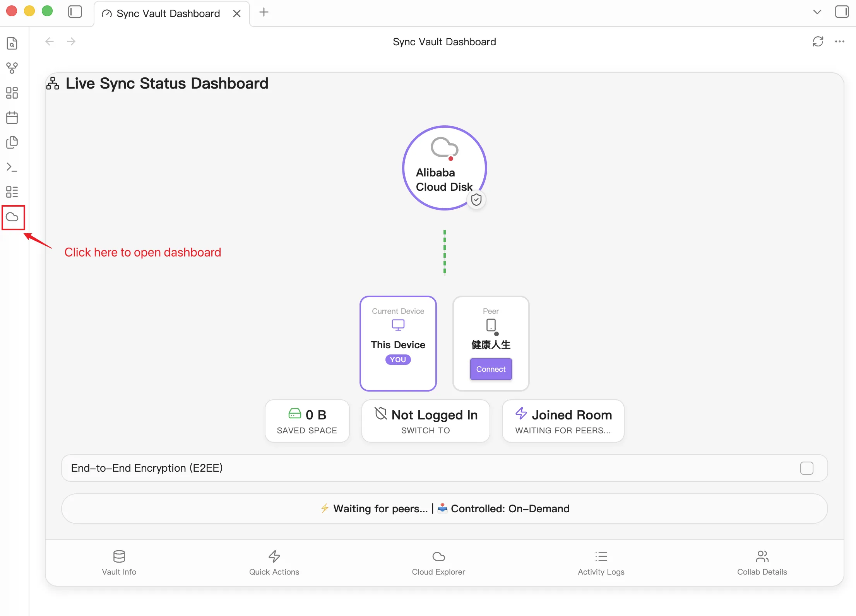Image resolution: width=856 pixels, height=616 pixels.
Task: Navigate forward with the right arrow
Action: [x=71, y=41]
